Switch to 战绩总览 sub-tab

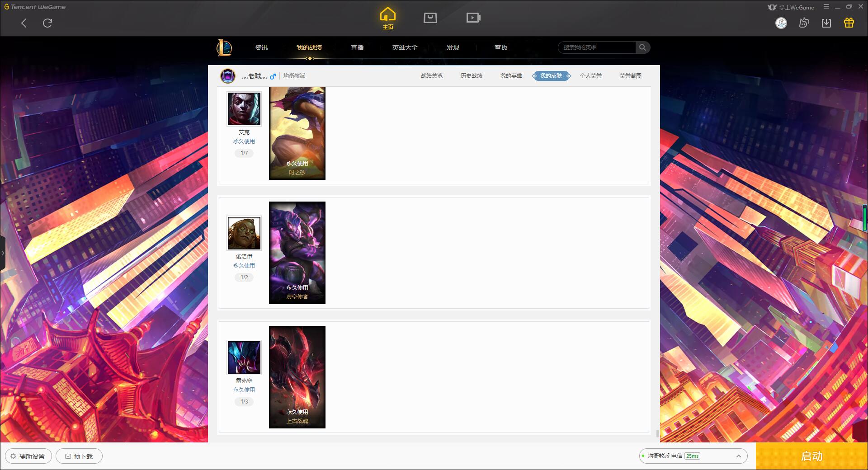pos(432,76)
